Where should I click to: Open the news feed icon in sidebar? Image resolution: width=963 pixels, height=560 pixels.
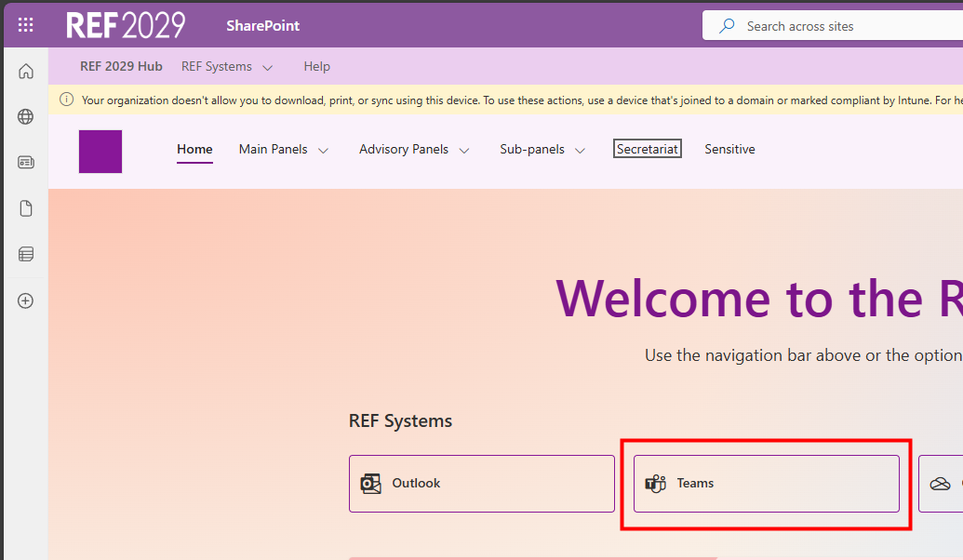pos(26,162)
